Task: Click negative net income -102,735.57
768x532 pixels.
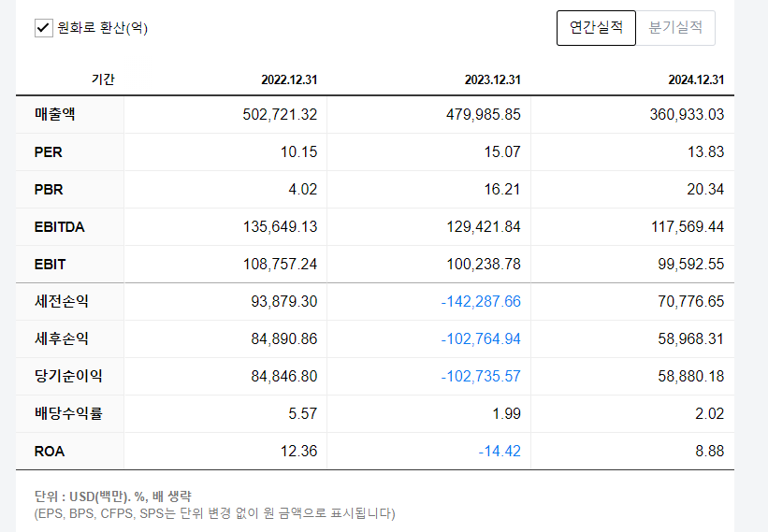Action: [481, 377]
